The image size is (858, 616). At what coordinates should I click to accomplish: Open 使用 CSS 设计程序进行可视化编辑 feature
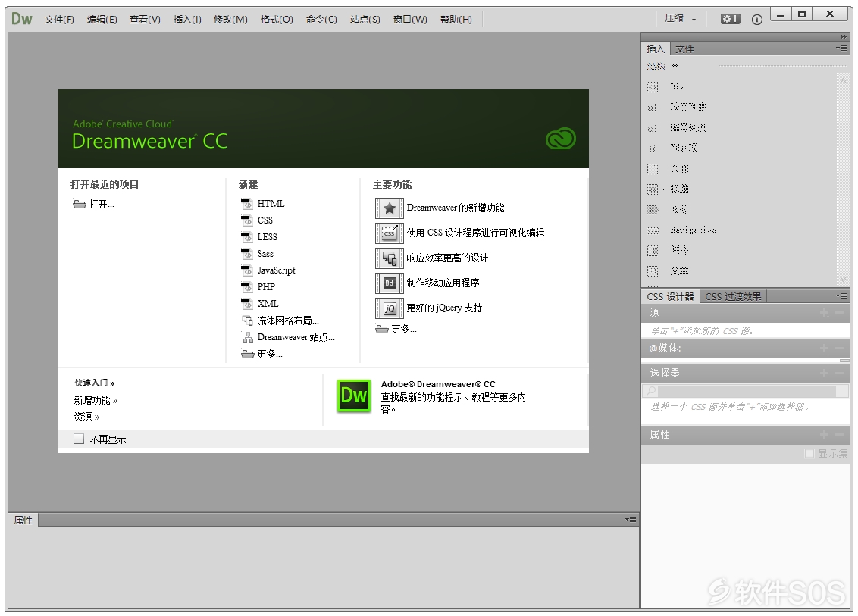tap(459, 233)
